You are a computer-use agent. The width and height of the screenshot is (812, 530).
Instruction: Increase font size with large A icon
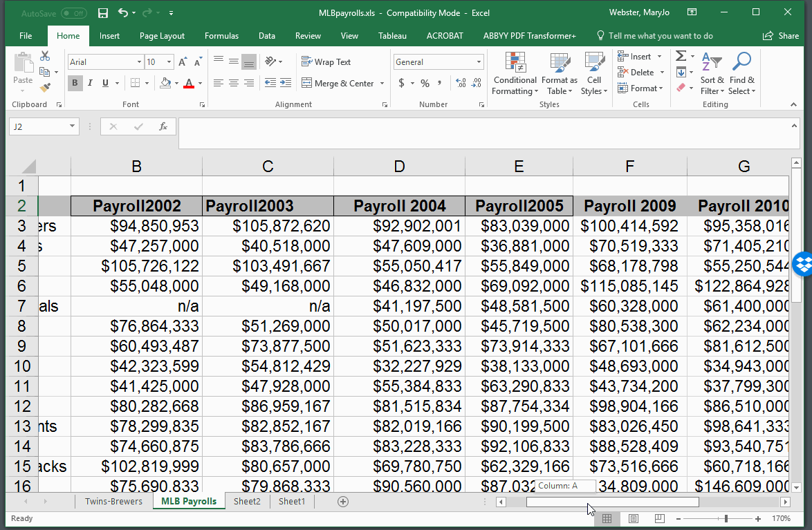[x=183, y=62]
